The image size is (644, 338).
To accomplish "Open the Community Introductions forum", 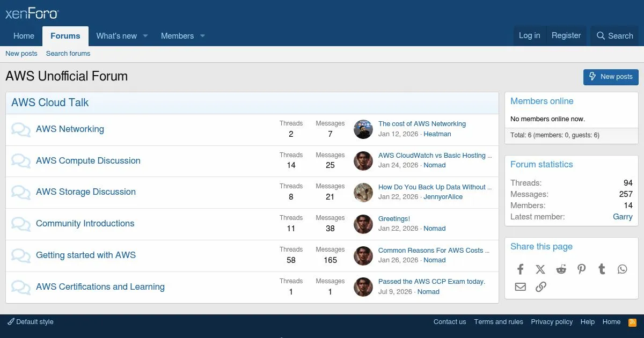I will pos(85,224).
